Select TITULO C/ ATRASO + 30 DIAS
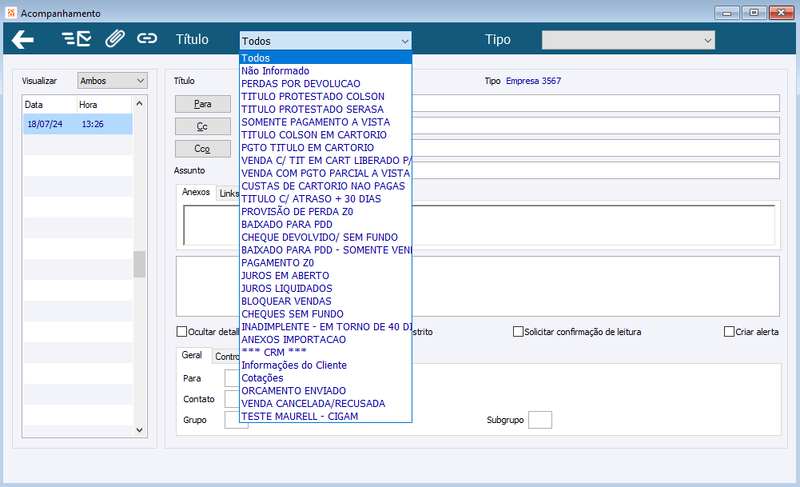The height and width of the screenshot is (487, 800). 326,198
